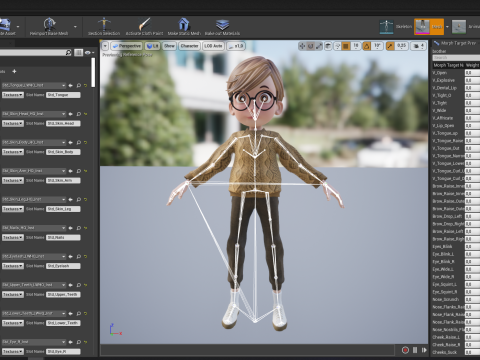Open the rotation snap angle 10° menu
This screenshot has width=480, height=360.
pos(377,46)
